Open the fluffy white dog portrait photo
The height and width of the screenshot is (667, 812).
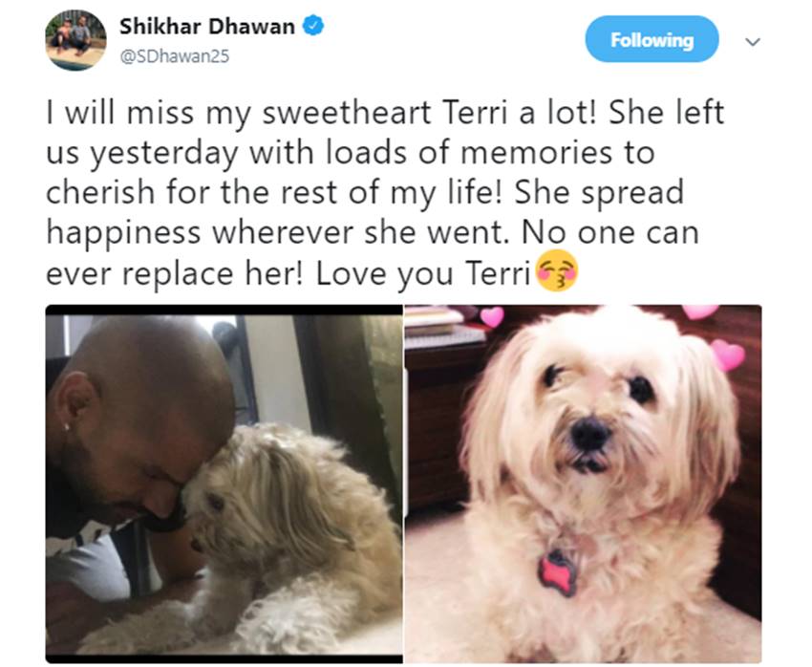[x=583, y=484]
